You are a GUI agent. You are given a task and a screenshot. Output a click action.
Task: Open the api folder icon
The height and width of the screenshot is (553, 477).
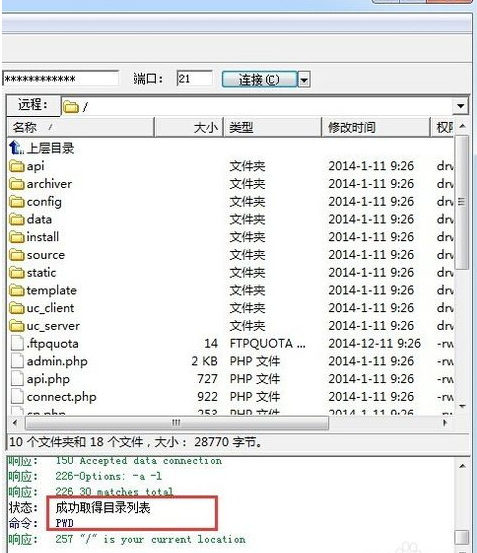17,166
